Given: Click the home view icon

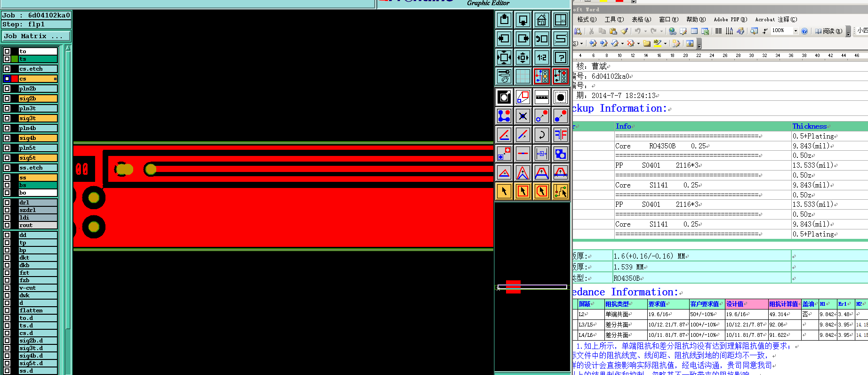Looking at the screenshot, I should 542,20.
